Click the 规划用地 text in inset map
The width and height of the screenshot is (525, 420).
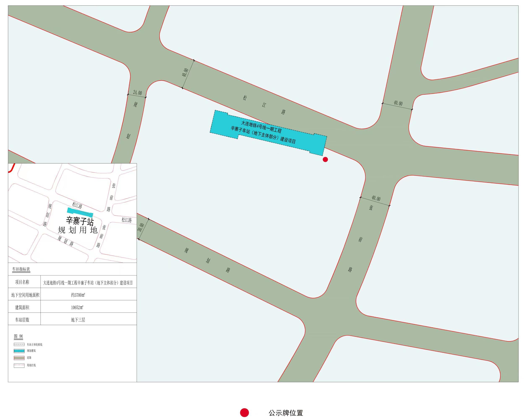(x=77, y=230)
